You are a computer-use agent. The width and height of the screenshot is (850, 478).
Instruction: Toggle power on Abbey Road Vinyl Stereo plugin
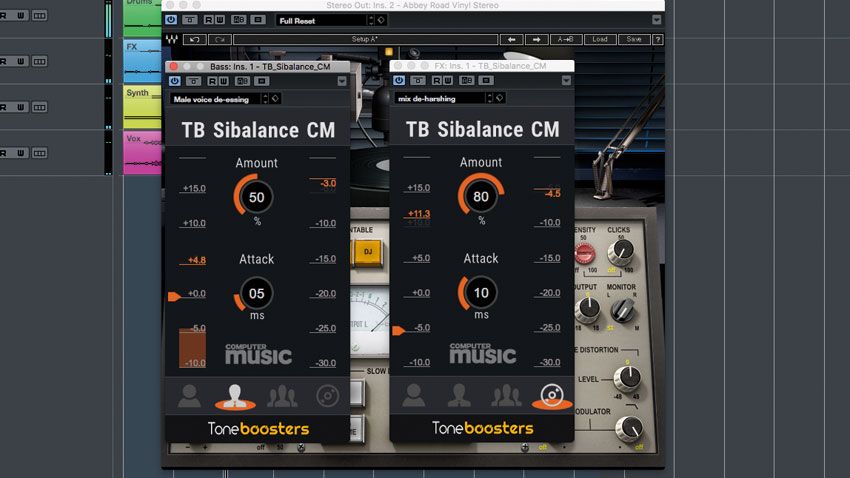point(171,20)
